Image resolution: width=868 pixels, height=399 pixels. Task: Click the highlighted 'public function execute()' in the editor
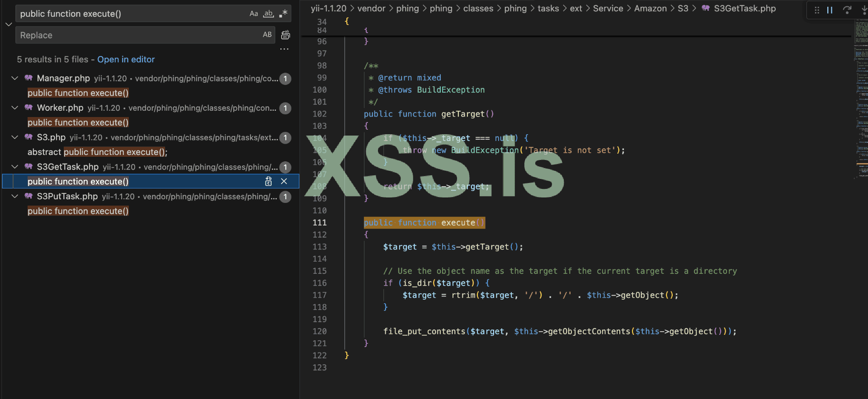tap(425, 222)
